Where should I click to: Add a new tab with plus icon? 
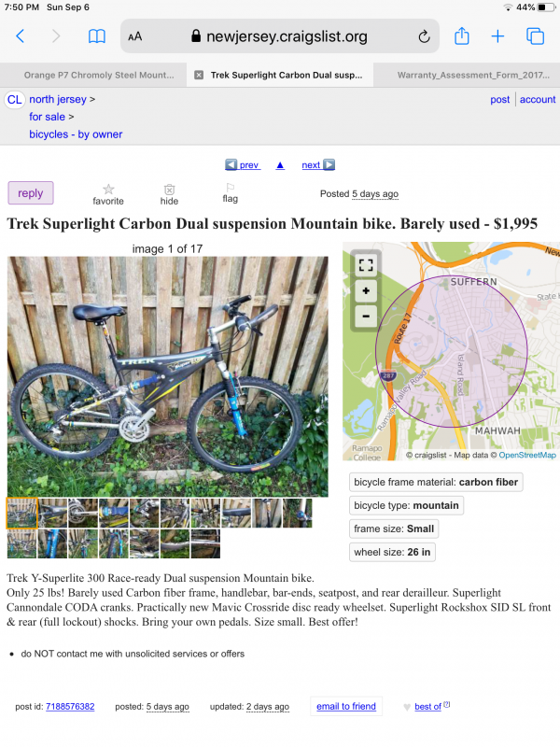pos(497,36)
